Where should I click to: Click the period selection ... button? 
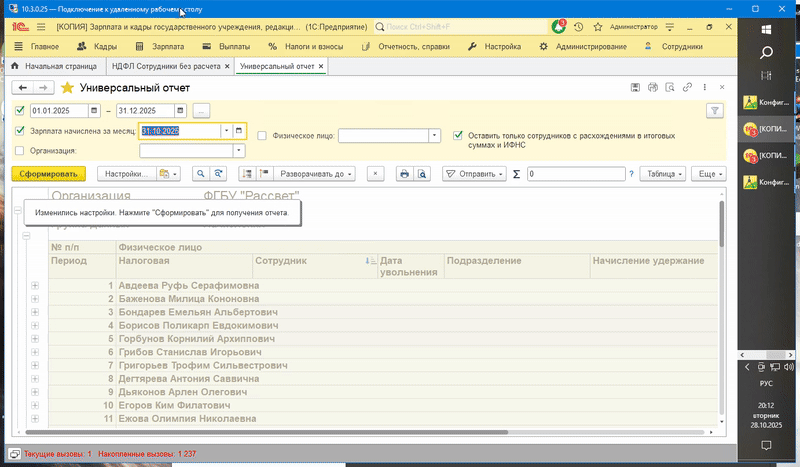(202, 111)
